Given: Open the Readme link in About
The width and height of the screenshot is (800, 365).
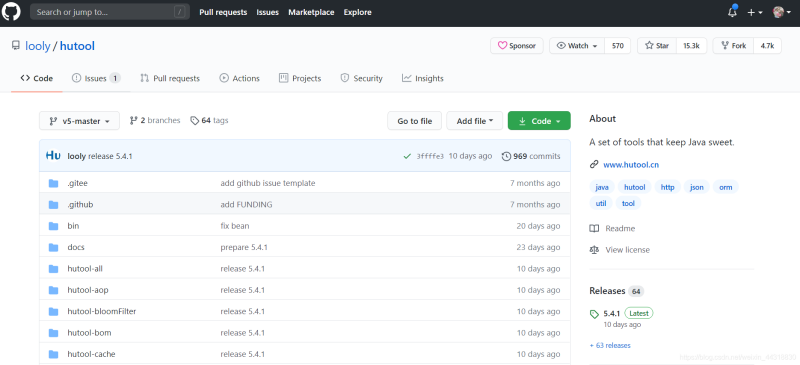Looking at the screenshot, I should (612, 229).
